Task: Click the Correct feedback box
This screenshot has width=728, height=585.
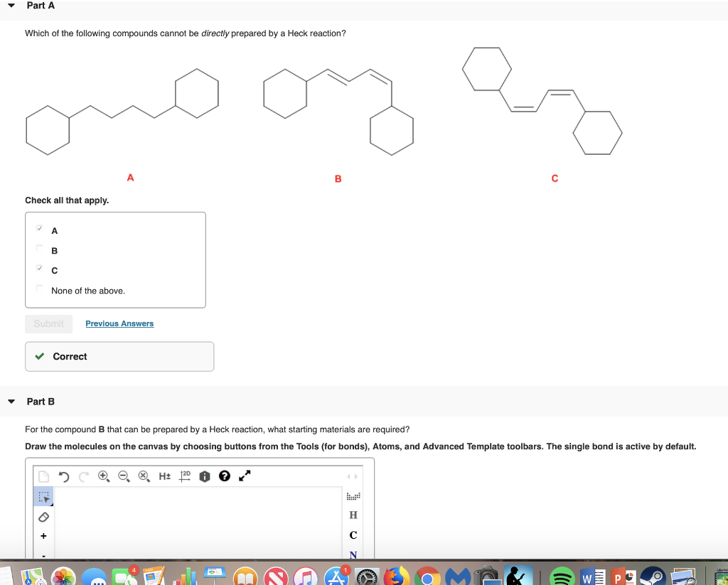Action: [119, 357]
